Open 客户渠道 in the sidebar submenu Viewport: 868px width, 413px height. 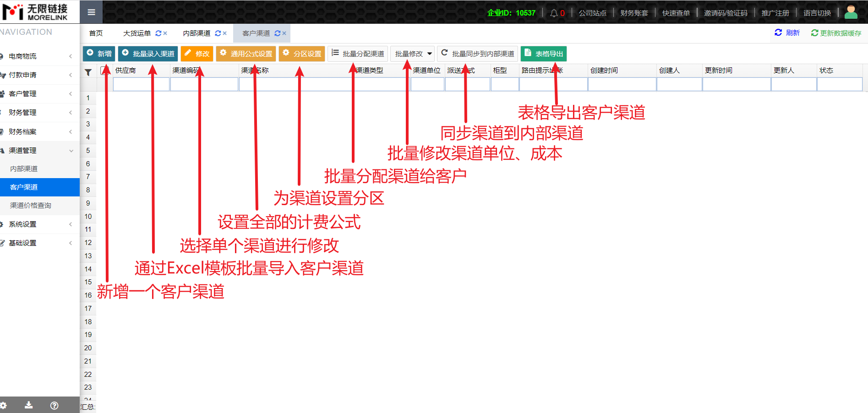point(40,187)
